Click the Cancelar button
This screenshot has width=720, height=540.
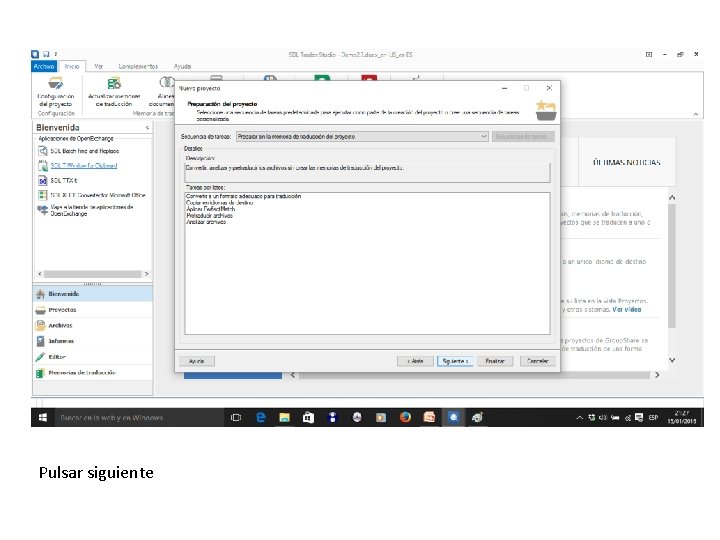(x=538, y=361)
